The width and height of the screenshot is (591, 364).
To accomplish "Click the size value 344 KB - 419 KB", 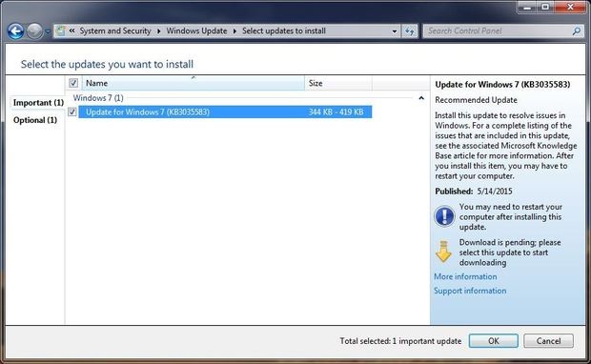I will tap(336, 111).
